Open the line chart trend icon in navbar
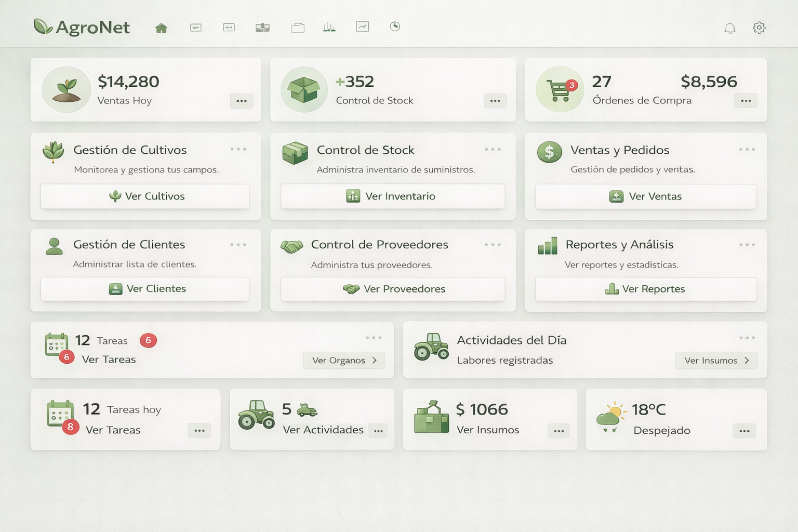Image resolution: width=798 pixels, height=532 pixels. pos(362,26)
